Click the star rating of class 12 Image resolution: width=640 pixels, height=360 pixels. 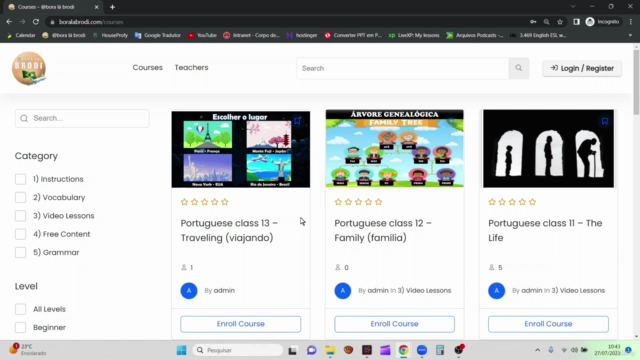pos(358,202)
